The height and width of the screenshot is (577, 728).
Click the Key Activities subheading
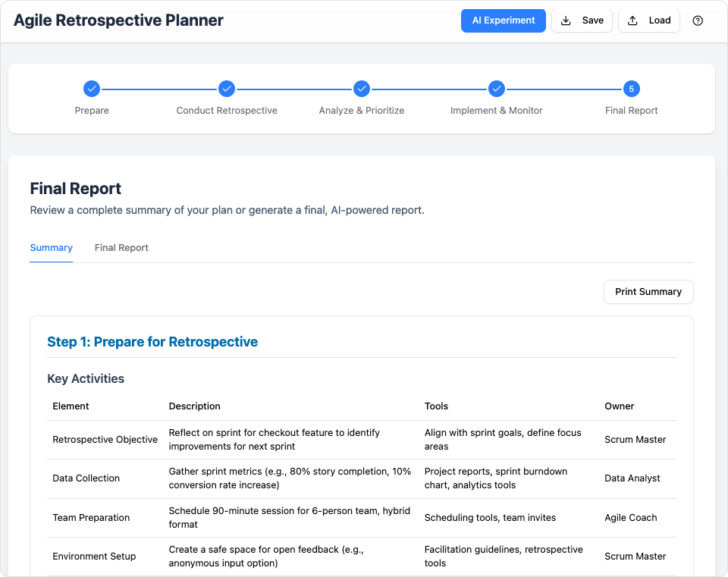pyautogui.click(x=86, y=379)
